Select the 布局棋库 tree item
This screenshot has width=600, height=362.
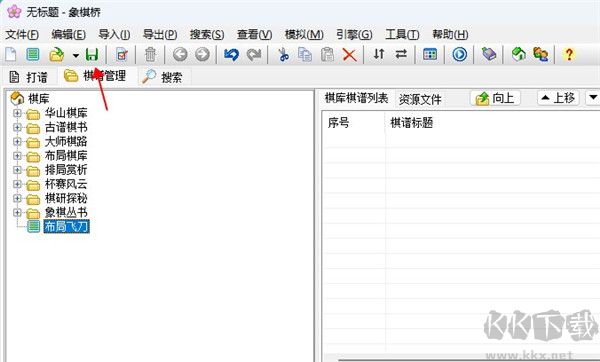[66, 156]
